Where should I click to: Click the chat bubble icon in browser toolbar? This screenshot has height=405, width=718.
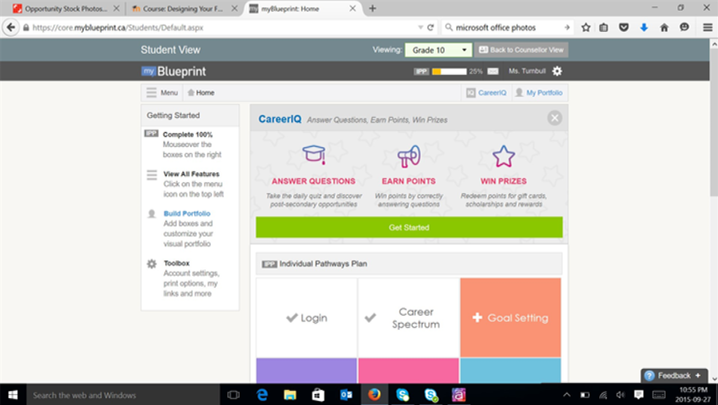684,27
